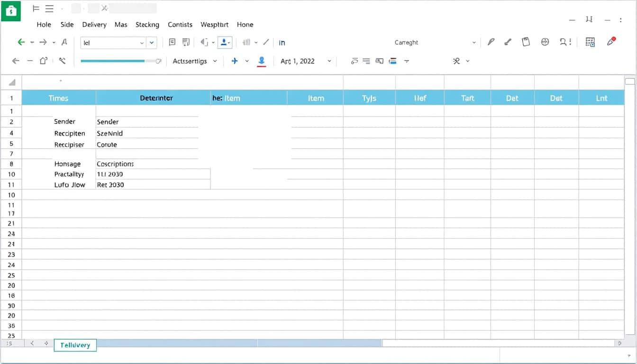Click the Times column header
Screen dimensions: 637x364
click(x=59, y=98)
